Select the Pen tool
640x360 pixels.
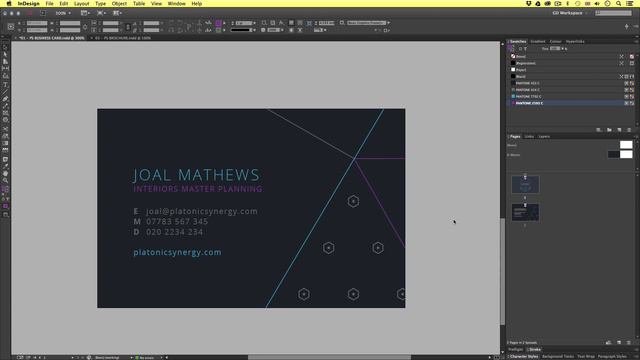pyautogui.click(x=5, y=99)
